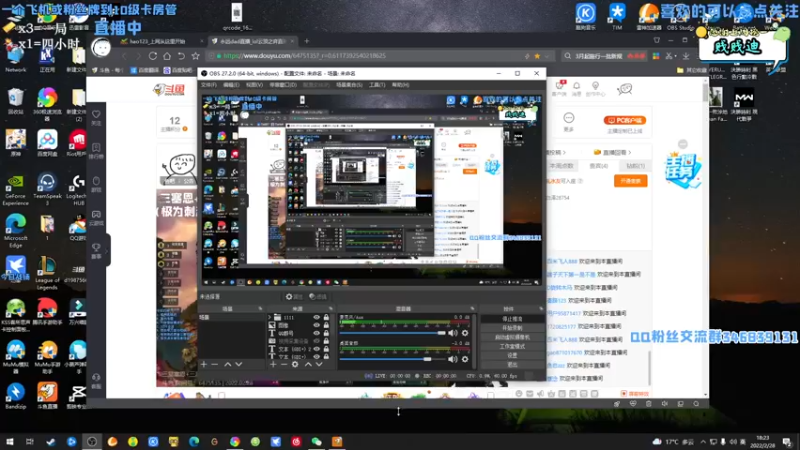Open Microsoft Edge desktop shortcut
800x450 pixels.
[15, 231]
